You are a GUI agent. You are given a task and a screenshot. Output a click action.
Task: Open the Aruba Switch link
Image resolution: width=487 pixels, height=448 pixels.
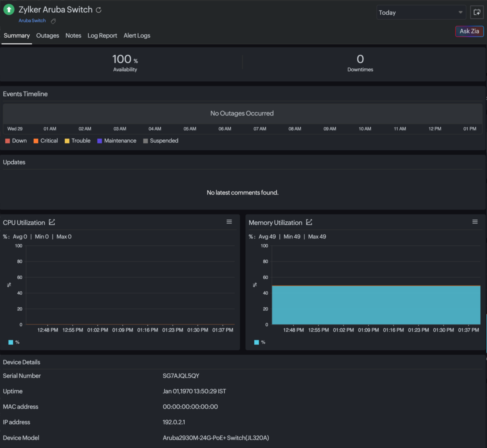point(32,21)
